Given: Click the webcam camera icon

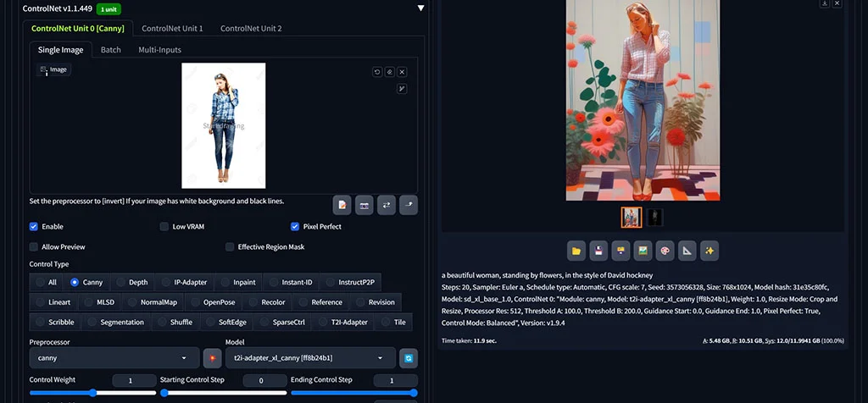Looking at the screenshot, I should click(364, 205).
